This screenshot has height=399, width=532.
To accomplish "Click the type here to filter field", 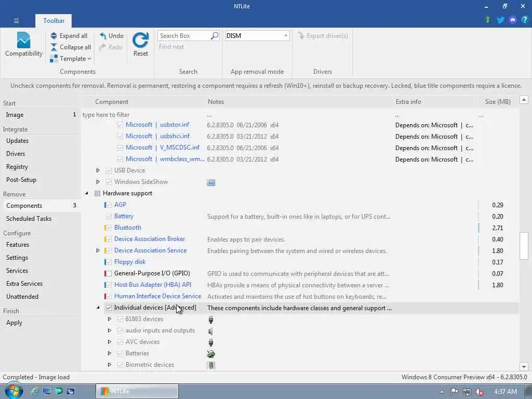I will tap(142, 115).
